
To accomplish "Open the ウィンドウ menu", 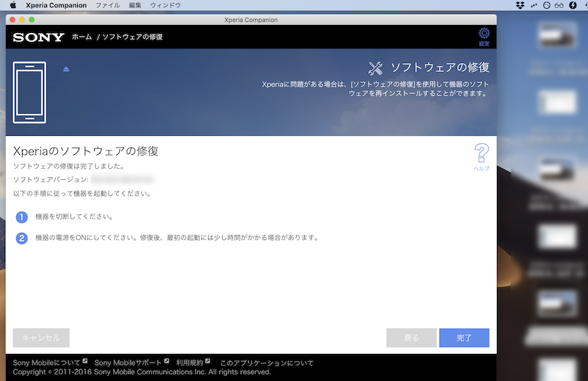I will click(x=165, y=5).
